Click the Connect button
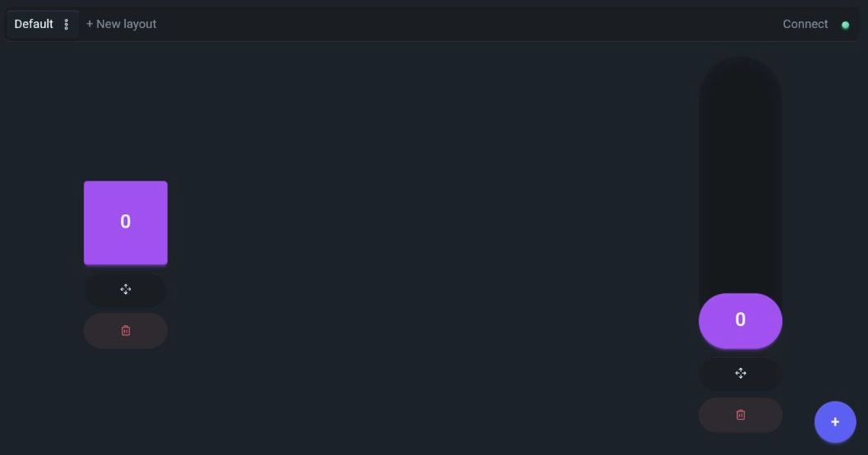 point(805,25)
